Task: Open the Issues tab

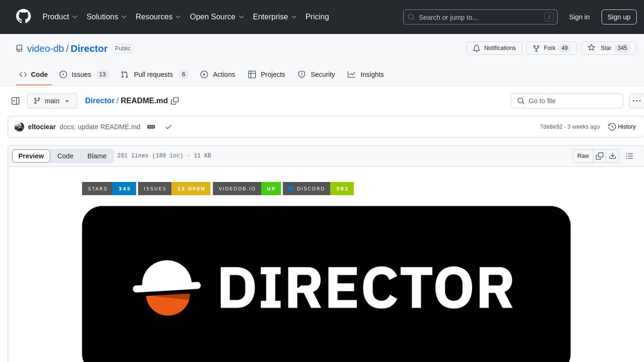Action: coord(84,74)
